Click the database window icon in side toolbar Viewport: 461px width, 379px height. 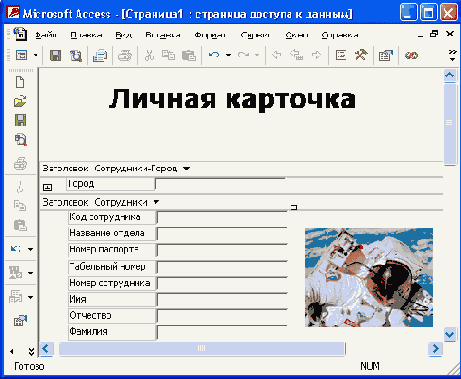pos(20,320)
